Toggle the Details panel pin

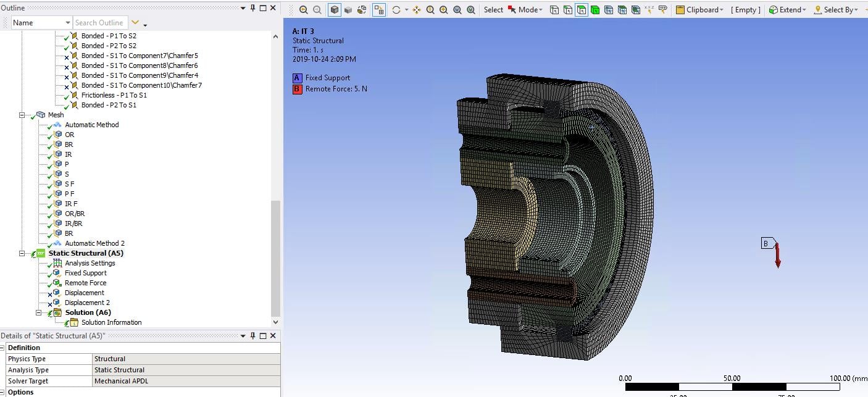click(x=253, y=336)
